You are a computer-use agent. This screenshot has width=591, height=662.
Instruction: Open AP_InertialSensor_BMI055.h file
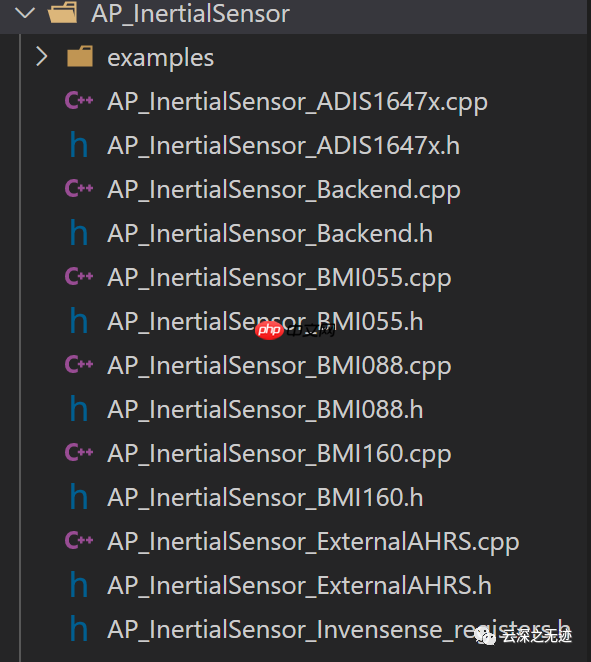[x=265, y=322]
